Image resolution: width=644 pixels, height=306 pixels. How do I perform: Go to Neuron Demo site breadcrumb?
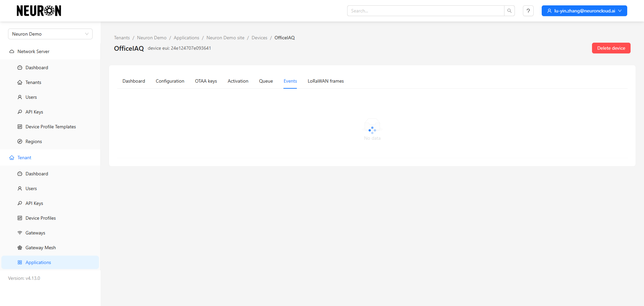225,38
